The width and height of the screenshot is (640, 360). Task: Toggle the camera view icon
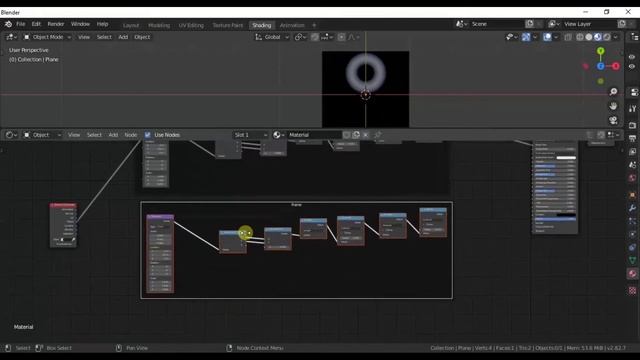[x=613, y=120]
